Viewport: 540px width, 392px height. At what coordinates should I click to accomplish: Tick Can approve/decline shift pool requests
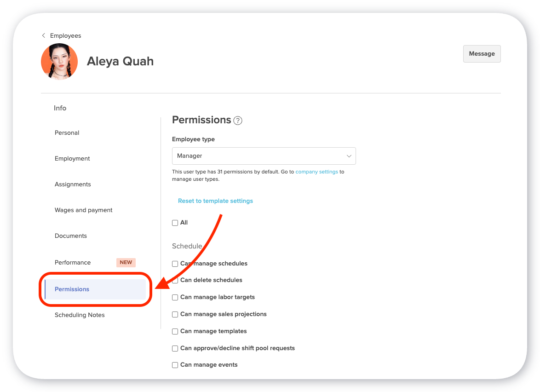point(175,349)
